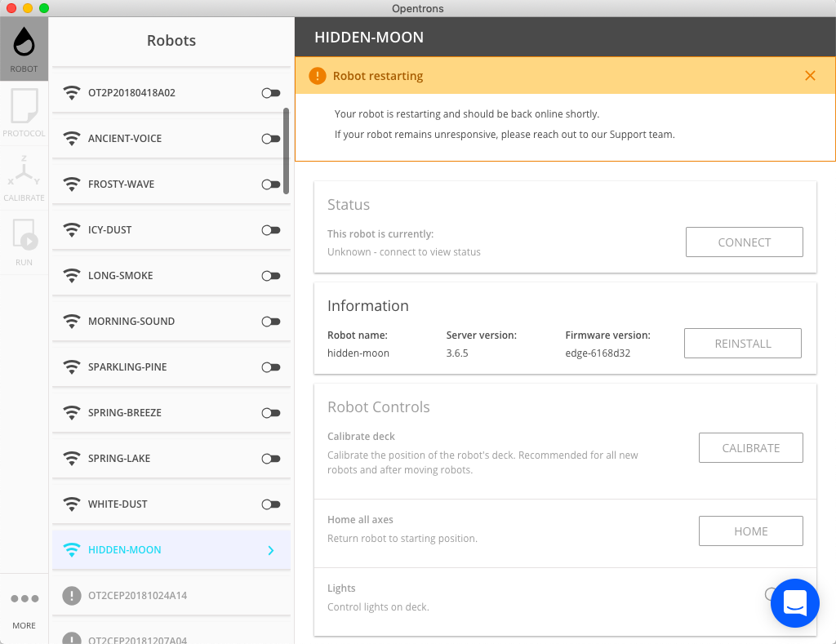This screenshot has width=836, height=644.
Task: Click the wifi icon next to SPARKLING-PINE
Action: (x=72, y=367)
